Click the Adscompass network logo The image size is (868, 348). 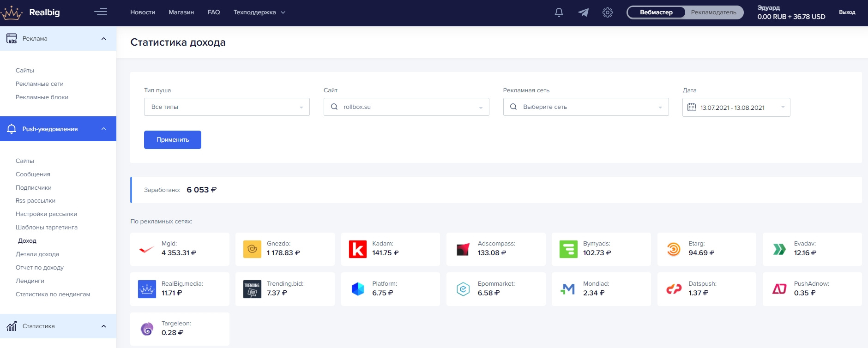(463, 249)
